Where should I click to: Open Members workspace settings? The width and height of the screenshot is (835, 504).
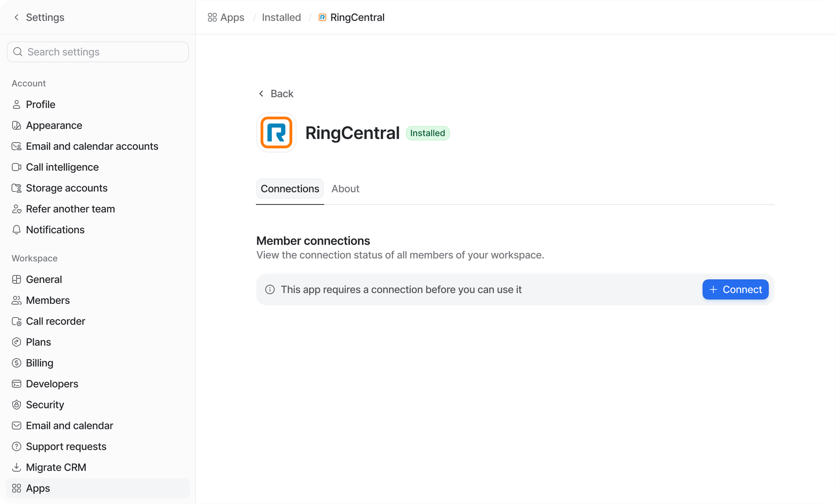(x=48, y=300)
